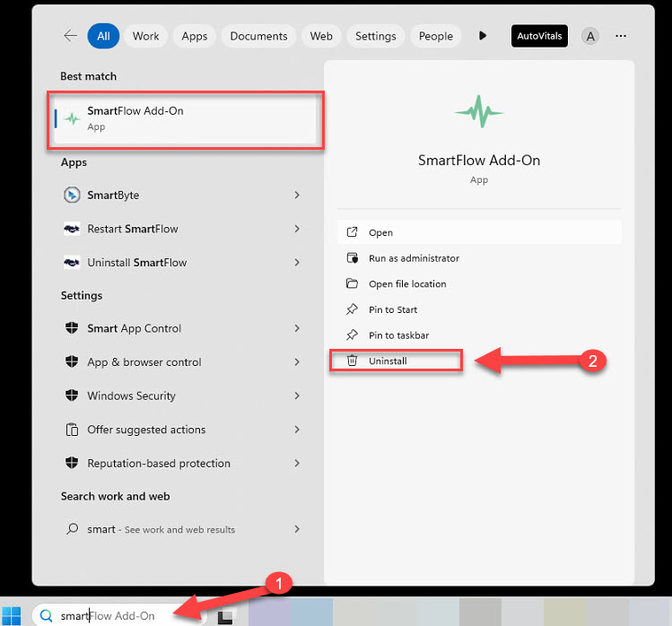Click the taskbar search magnifier icon
The width and height of the screenshot is (672, 626).
[46, 616]
